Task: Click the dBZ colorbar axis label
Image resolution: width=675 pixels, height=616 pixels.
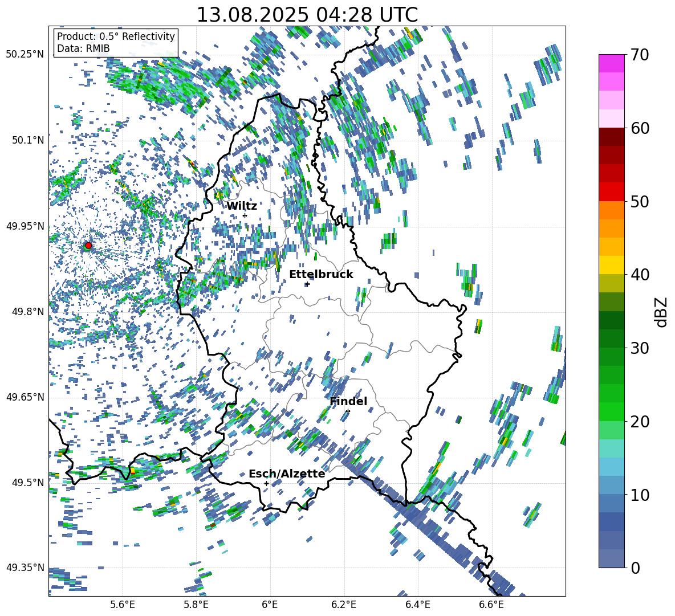Action: click(662, 312)
